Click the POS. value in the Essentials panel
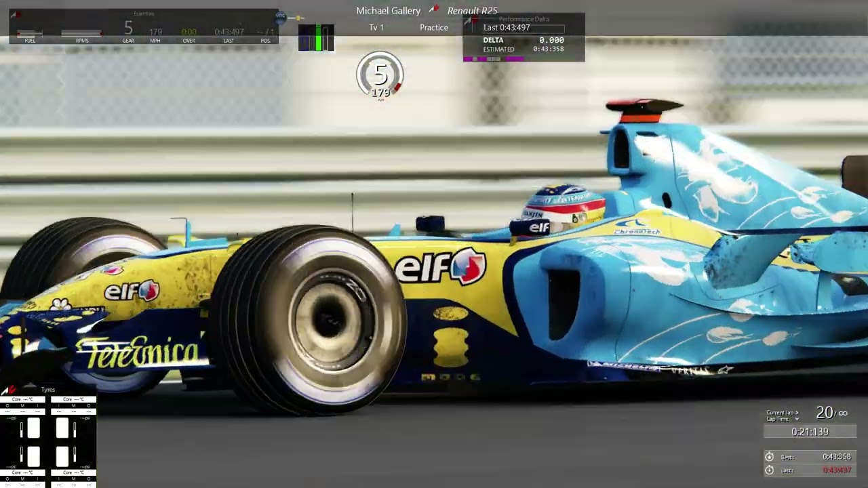 [266, 32]
